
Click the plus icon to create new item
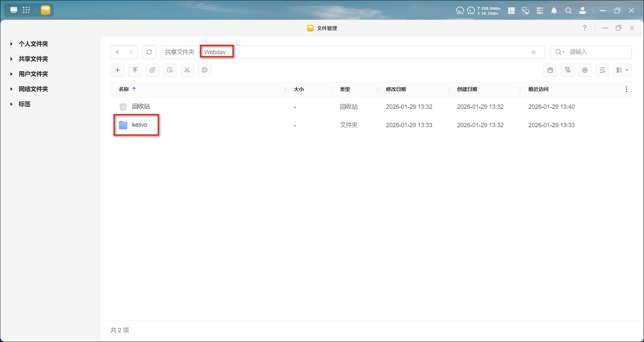(x=118, y=70)
